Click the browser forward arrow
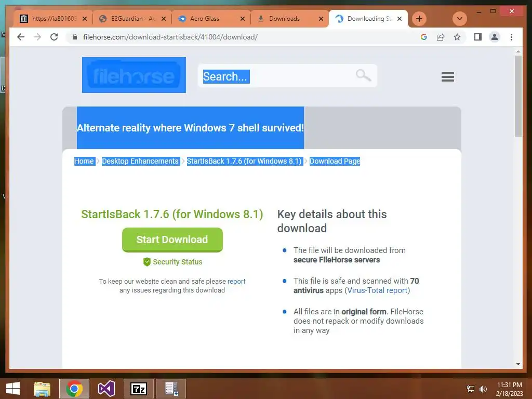532x399 pixels. 37,37
